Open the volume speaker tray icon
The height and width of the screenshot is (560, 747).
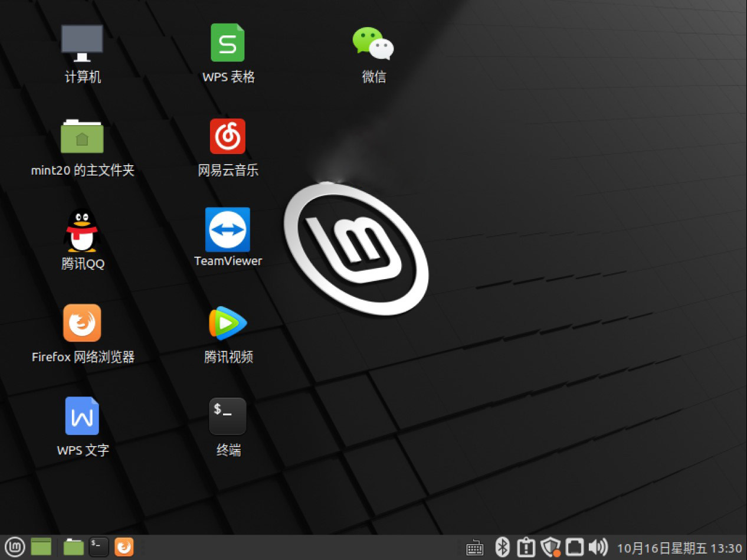click(598, 547)
